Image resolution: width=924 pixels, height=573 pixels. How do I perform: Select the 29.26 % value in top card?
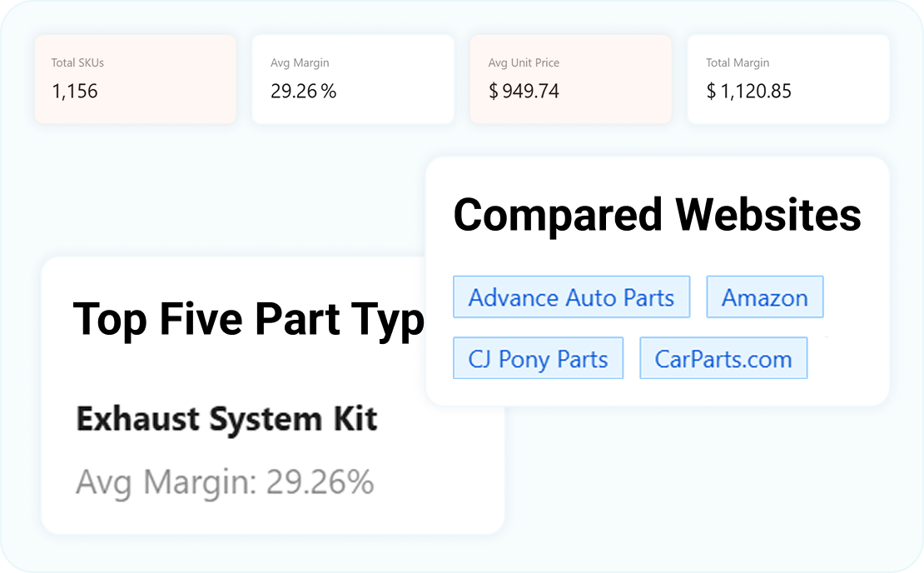coord(303,91)
